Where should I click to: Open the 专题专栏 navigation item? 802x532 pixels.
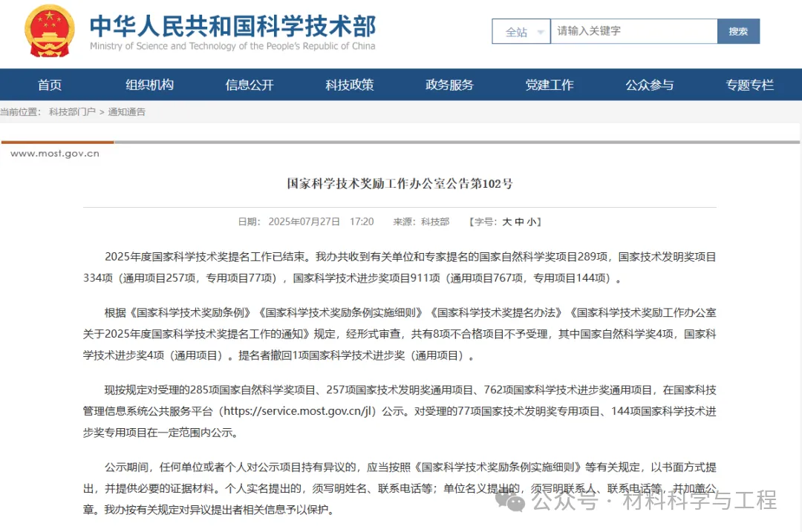click(x=749, y=85)
